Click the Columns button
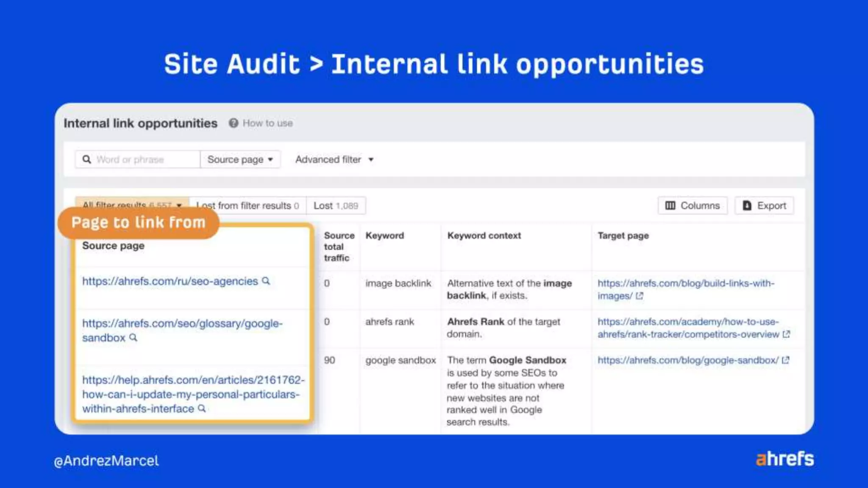The width and height of the screenshot is (868, 488). 693,205
